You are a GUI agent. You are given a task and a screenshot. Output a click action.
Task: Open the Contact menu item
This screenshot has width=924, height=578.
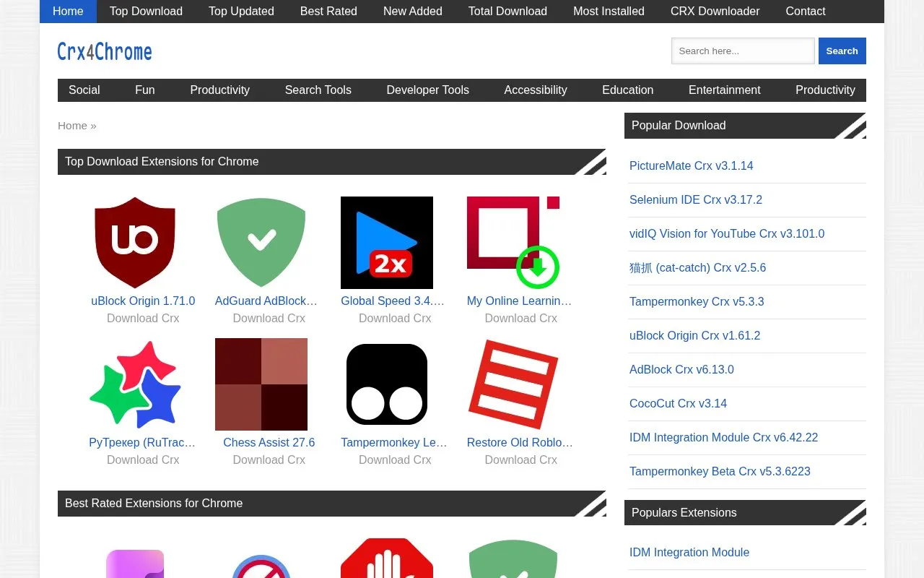(806, 12)
